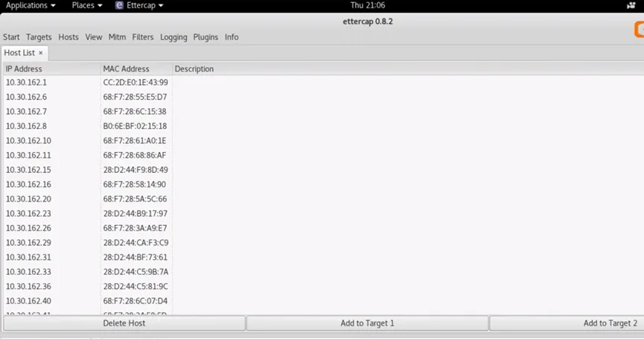Open the Logging menu
The width and height of the screenshot is (644, 339).
click(x=173, y=37)
